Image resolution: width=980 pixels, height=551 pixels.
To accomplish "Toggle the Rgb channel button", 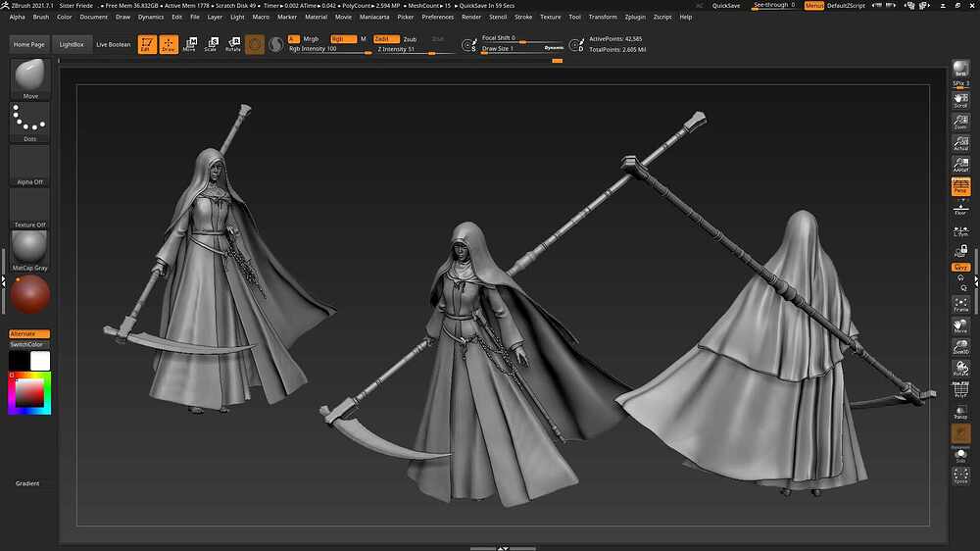I will point(343,39).
